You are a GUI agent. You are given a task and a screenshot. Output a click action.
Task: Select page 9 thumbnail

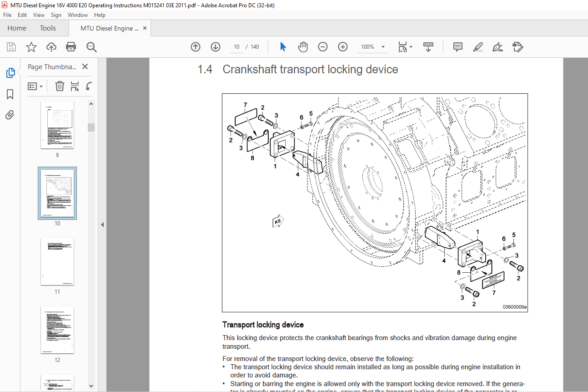(x=57, y=125)
